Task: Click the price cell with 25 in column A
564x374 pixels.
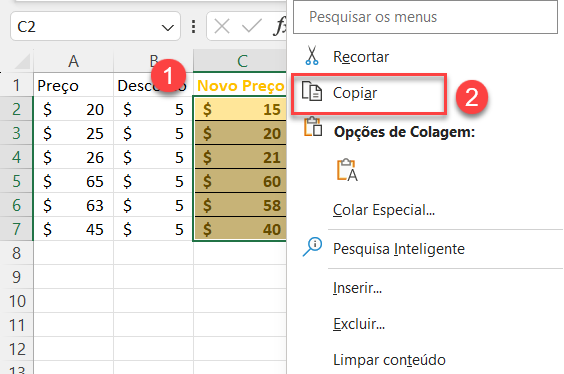Action: (73, 133)
